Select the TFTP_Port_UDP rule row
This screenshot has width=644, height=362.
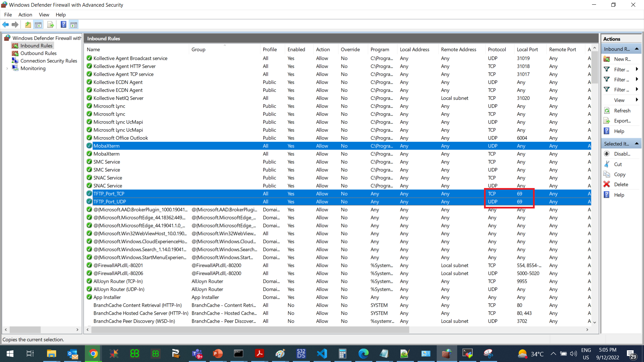[x=338, y=202]
